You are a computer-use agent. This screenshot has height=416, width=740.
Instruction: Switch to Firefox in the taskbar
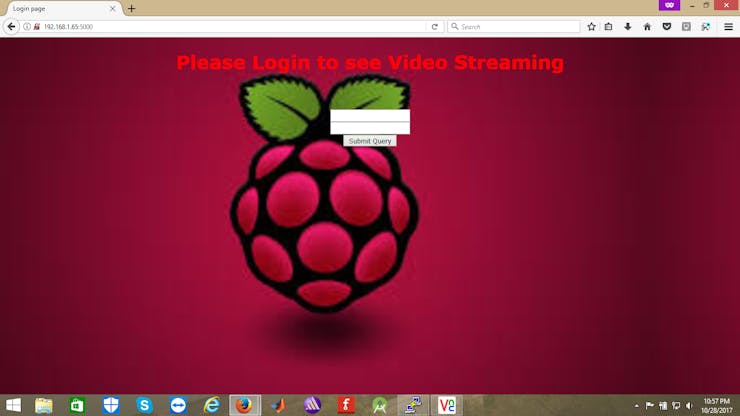coord(244,405)
